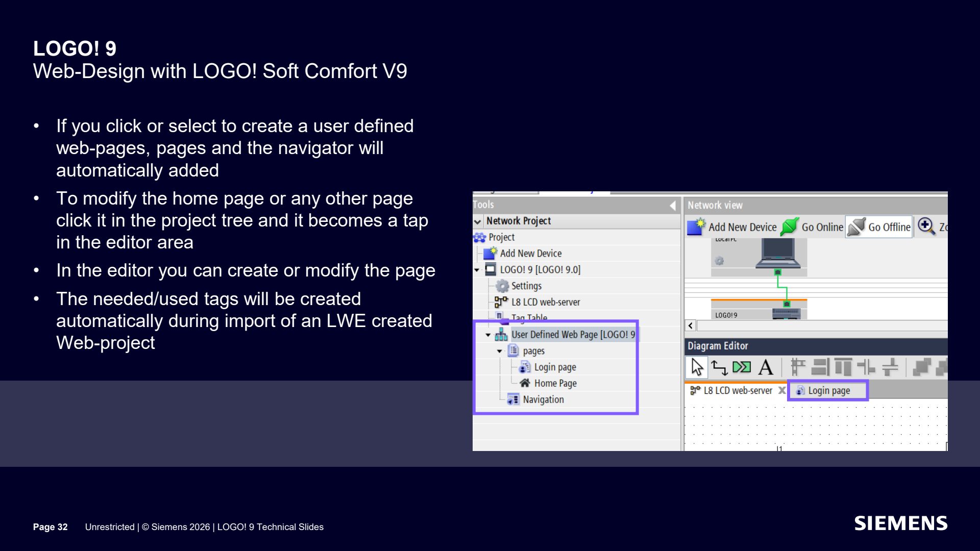Click the align top edges icon
Screen dimensions: 980x551
tap(843, 367)
